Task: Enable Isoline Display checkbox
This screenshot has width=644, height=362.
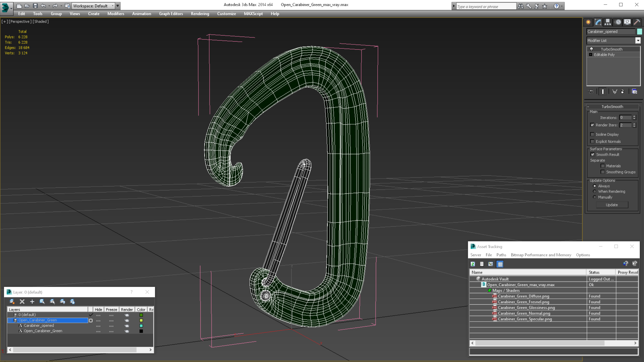Action: tap(592, 134)
